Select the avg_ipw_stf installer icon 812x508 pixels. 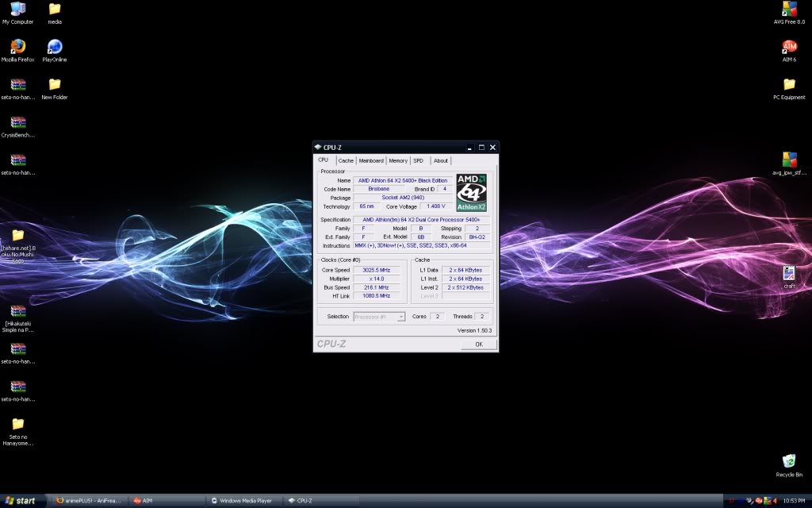coord(789,164)
